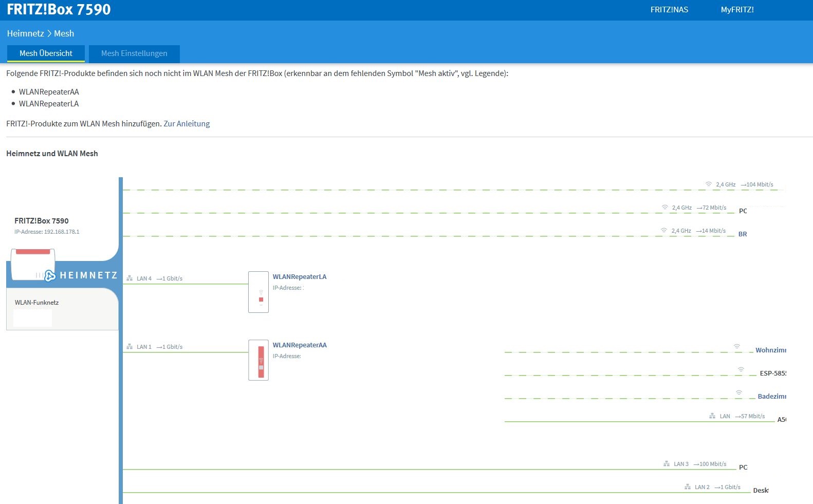Click the FRITZ!Box 7590 router device image
Viewport: 813px width, 504px height.
pyautogui.click(x=33, y=265)
